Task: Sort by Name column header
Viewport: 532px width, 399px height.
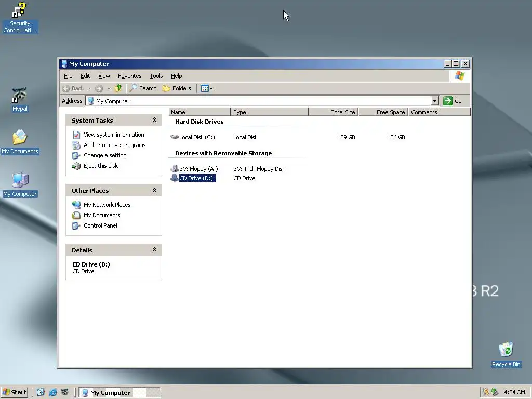Action: [199, 112]
